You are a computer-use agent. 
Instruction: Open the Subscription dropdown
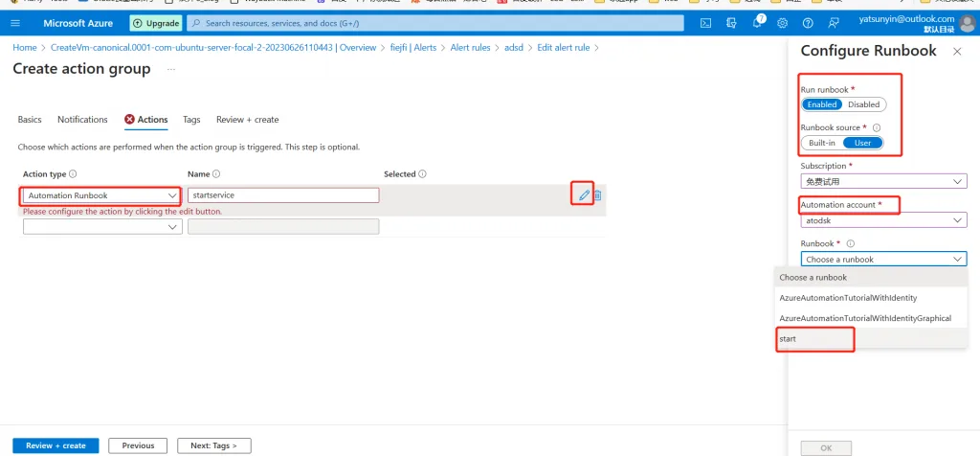coord(883,181)
